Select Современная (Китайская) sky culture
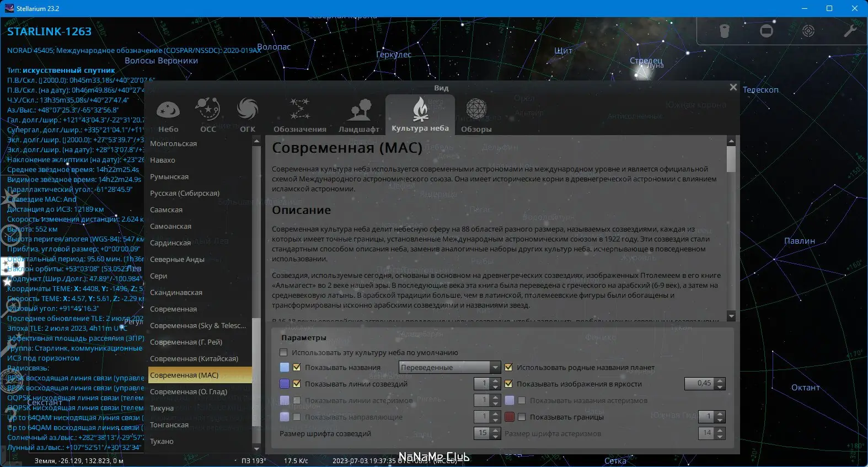The image size is (868, 467). 200,358
